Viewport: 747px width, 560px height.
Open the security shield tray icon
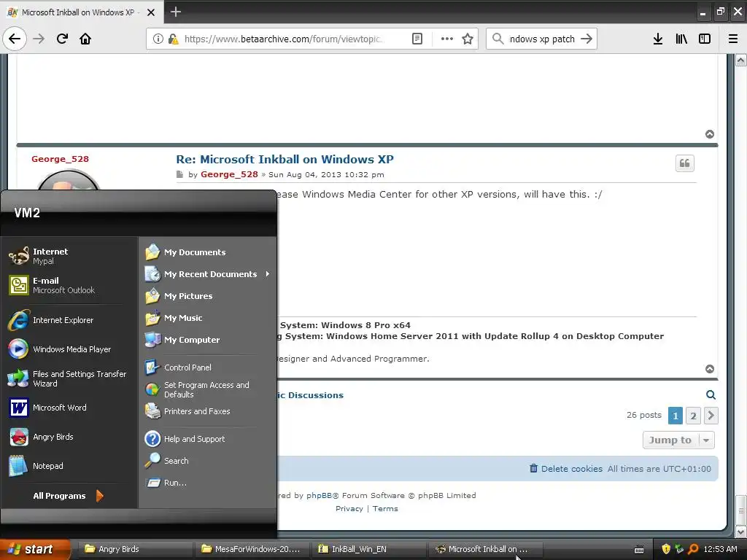[666, 549]
